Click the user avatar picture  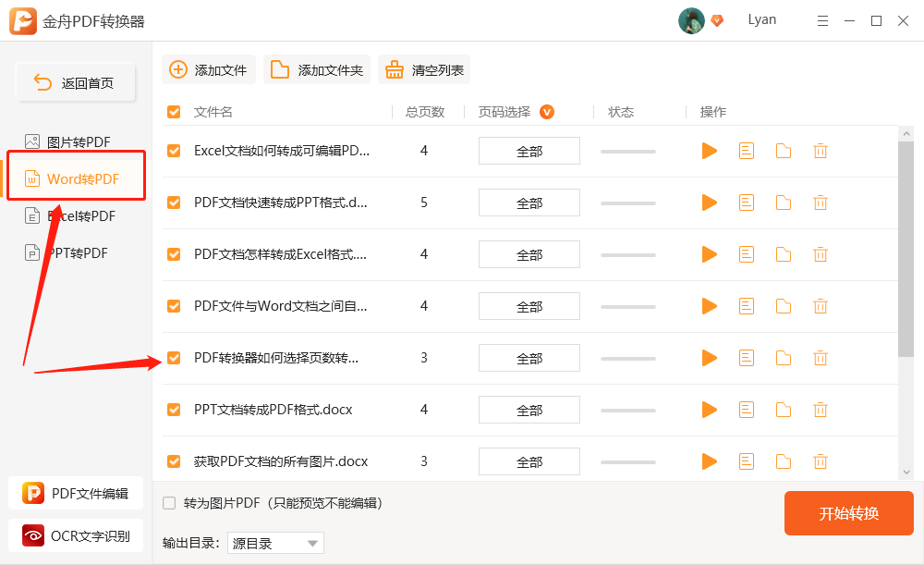pos(691,21)
